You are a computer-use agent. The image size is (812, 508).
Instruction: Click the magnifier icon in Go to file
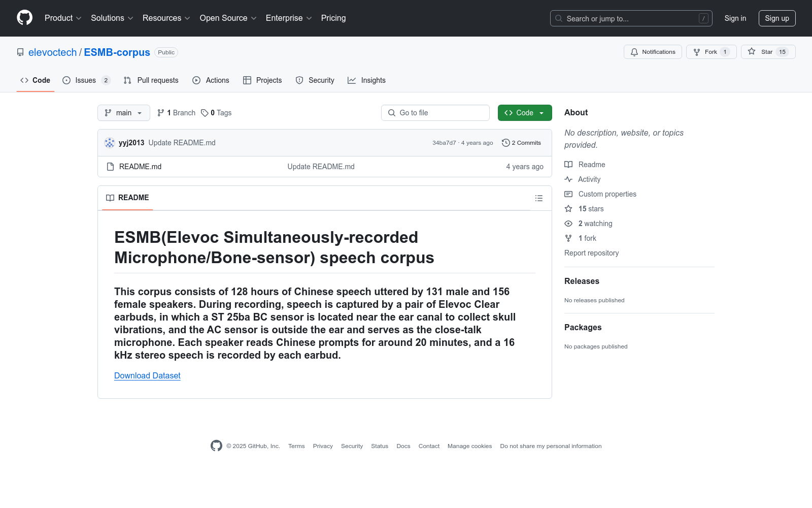[392, 113]
